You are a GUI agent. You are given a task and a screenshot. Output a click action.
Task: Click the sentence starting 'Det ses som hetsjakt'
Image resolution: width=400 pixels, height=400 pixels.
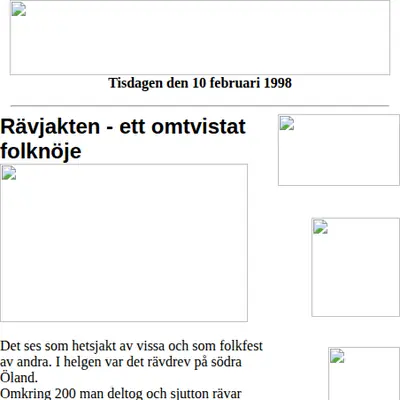131,362
